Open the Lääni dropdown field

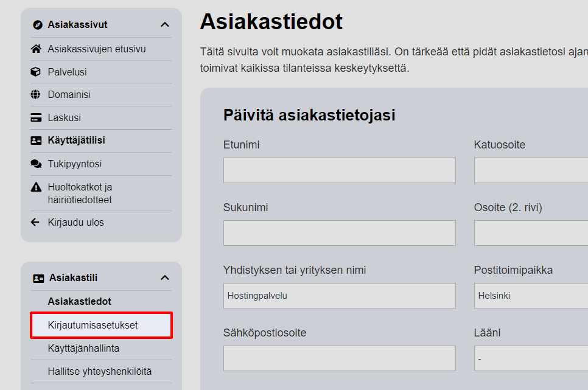pos(531,358)
